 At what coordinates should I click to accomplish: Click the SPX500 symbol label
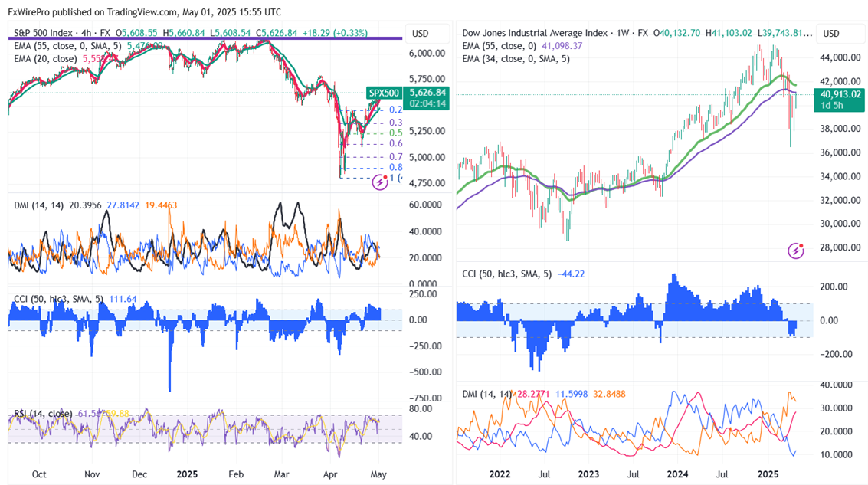[x=384, y=93]
